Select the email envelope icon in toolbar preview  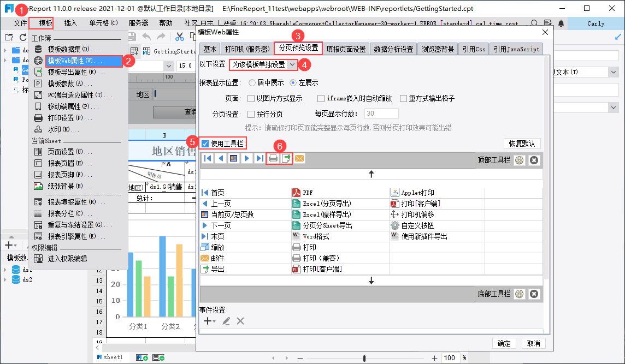click(299, 158)
